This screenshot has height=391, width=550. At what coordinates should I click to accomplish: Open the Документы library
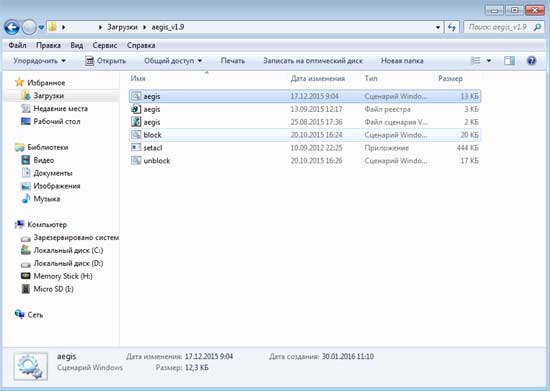coord(53,173)
